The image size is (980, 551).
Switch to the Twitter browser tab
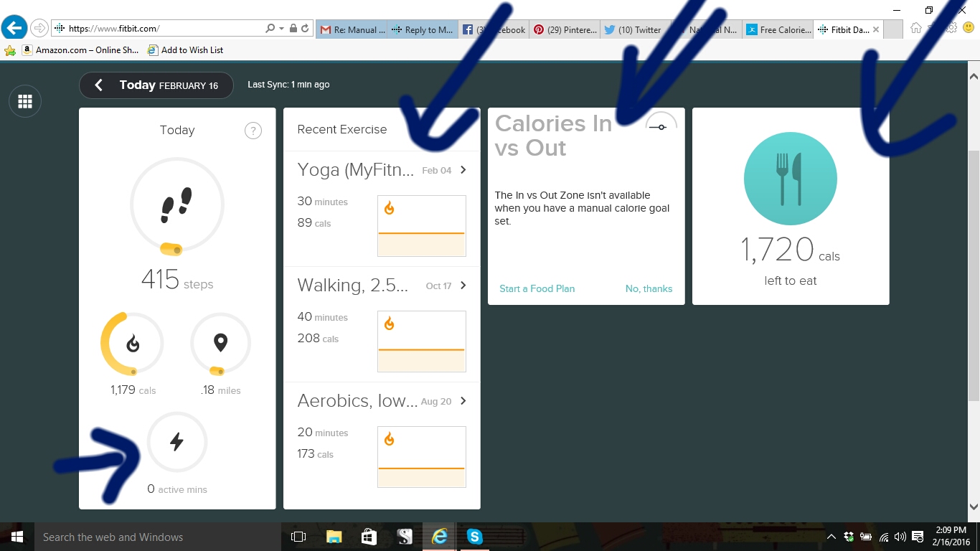tap(634, 29)
